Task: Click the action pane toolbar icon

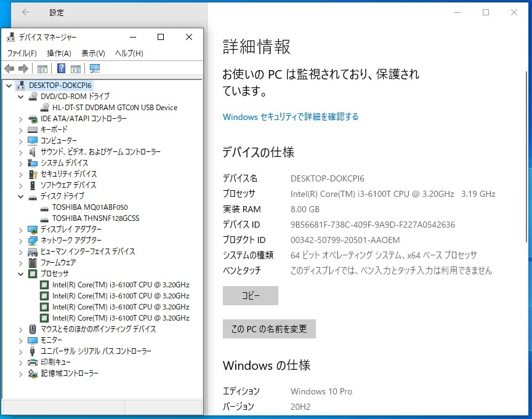Action: pos(76,69)
